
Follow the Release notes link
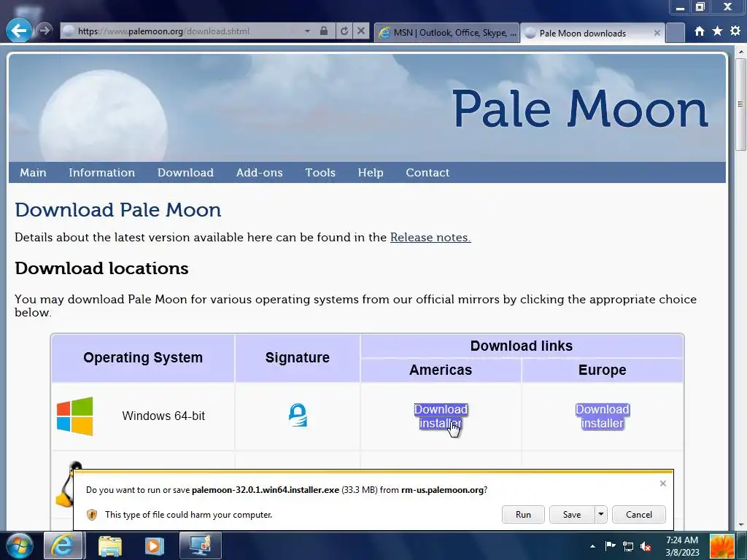(430, 237)
